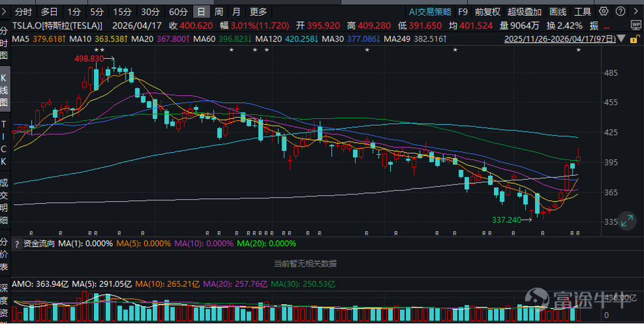This screenshot has width=644, height=324.
Task: Click the 485 price axis label
Action: (612, 73)
